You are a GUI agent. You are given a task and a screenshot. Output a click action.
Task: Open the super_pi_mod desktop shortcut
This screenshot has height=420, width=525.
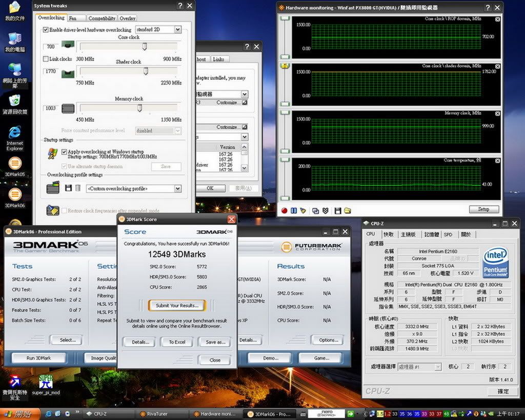tap(46, 382)
